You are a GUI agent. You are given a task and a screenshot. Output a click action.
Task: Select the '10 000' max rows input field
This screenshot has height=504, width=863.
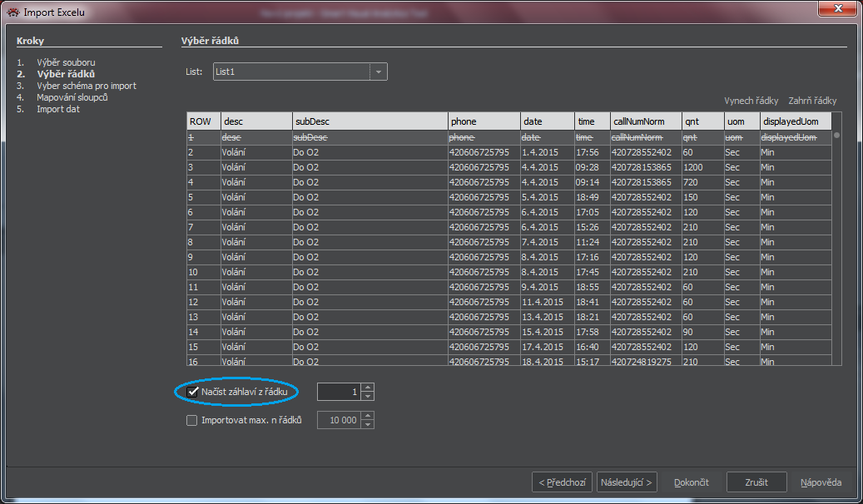[x=341, y=420]
